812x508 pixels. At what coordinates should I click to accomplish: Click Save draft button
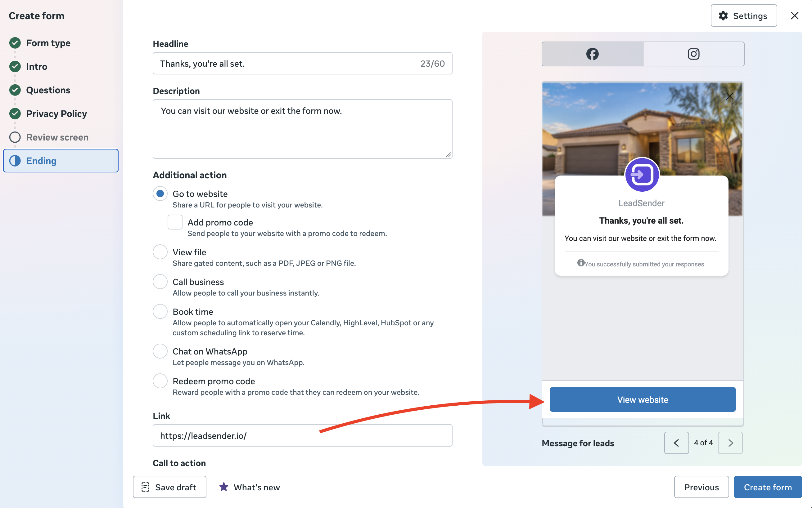[169, 487]
